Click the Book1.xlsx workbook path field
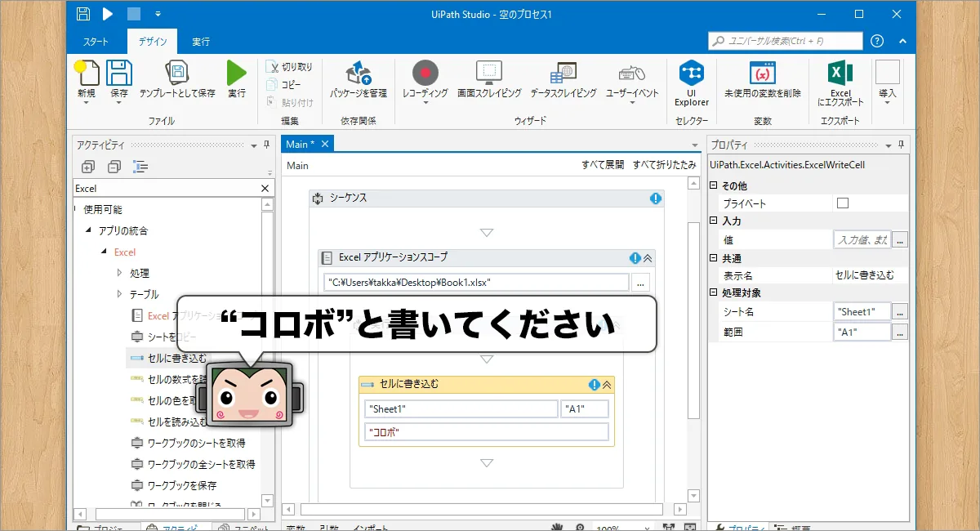Screen dimensions: 980x531 coord(476,283)
